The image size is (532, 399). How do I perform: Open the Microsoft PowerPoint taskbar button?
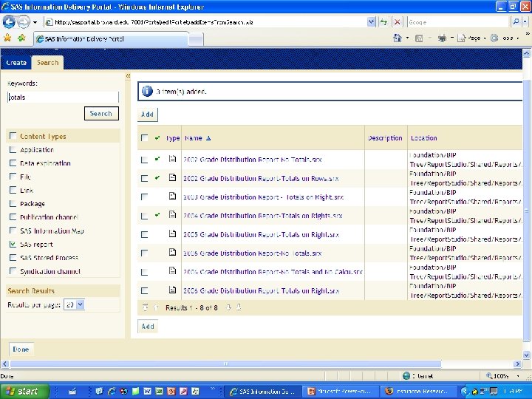click(x=341, y=391)
